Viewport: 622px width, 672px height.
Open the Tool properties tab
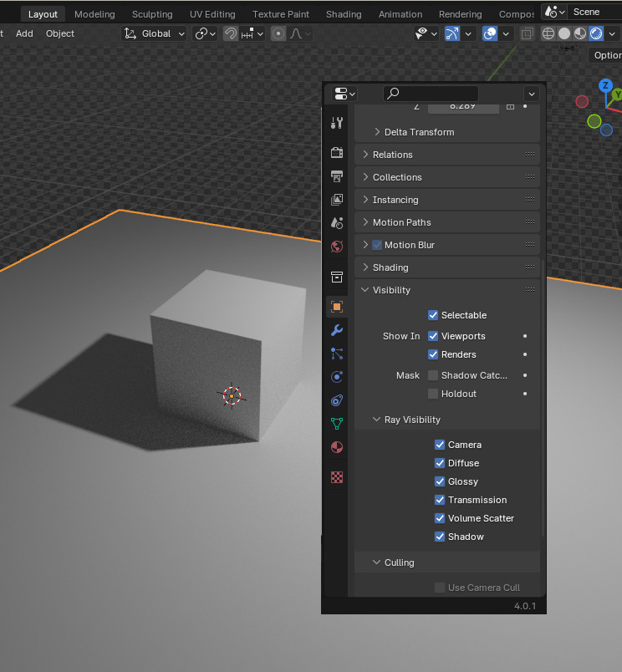[337, 123]
